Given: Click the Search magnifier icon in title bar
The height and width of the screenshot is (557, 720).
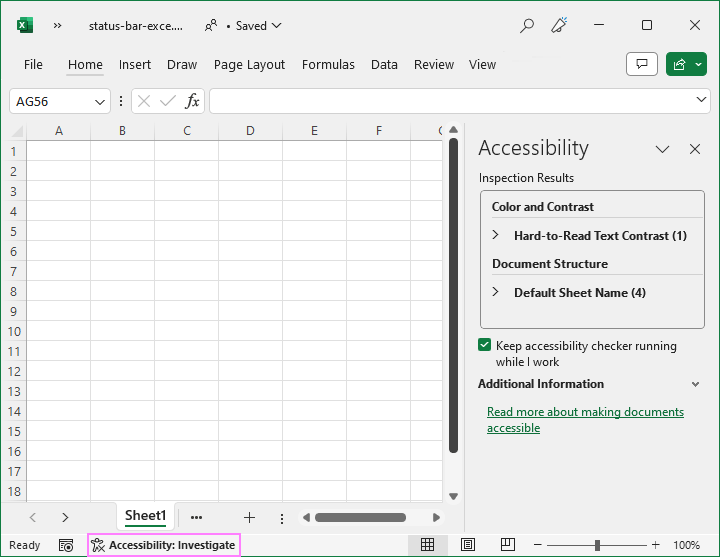Looking at the screenshot, I should click(x=526, y=25).
